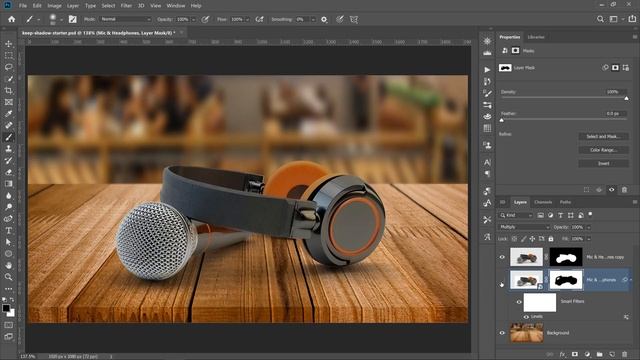640x360 pixels.
Task: Click the Share icon at top right
Action: coord(632,19)
